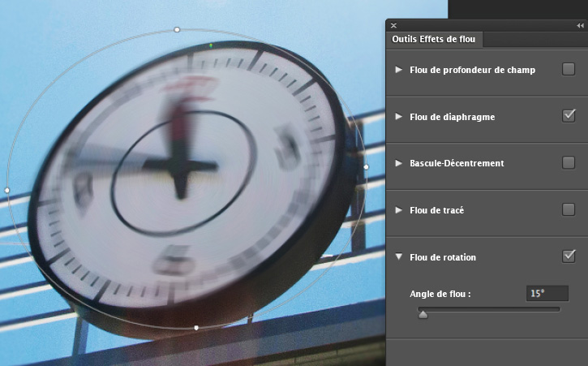Image resolution: width=588 pixels, height=366 pixels.
Task: Expand the Flou de diaphragme section
Action: 399,117
